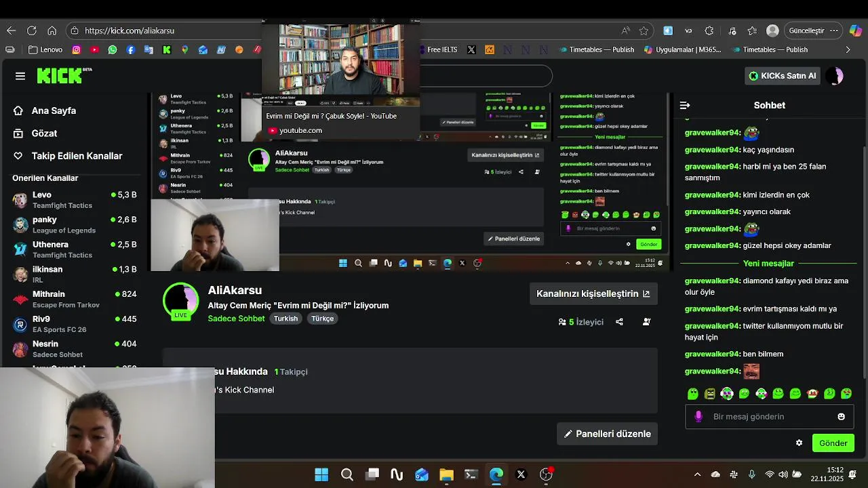Open youtube.com link in the tab preview

[300, 130]
